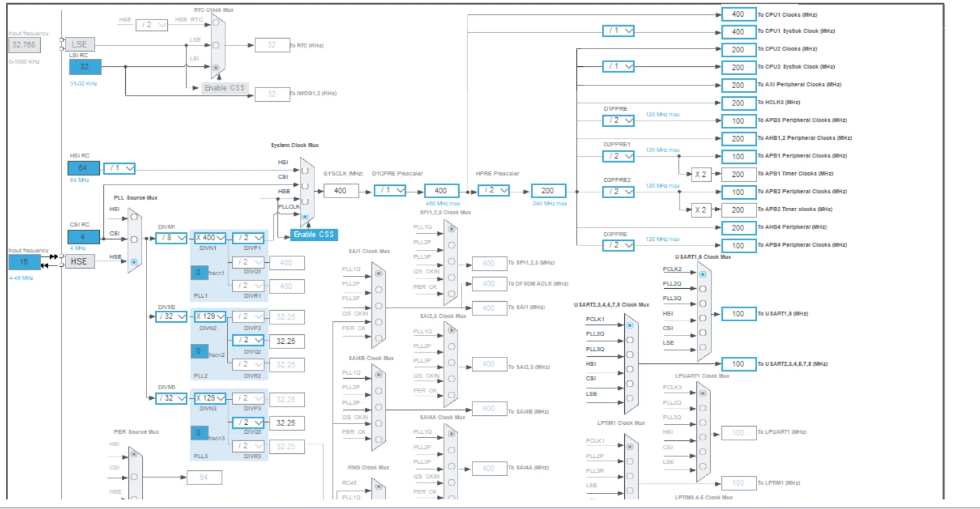Select LSE in RTC Clock Mux
Screen dimensions: 980x509
point(216,45)
